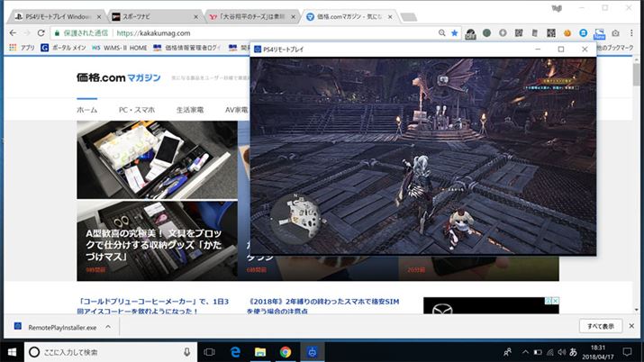Switch to the スポーツナビ browser tab
Viewport: 644px width, 362px height.
(149, 16)
